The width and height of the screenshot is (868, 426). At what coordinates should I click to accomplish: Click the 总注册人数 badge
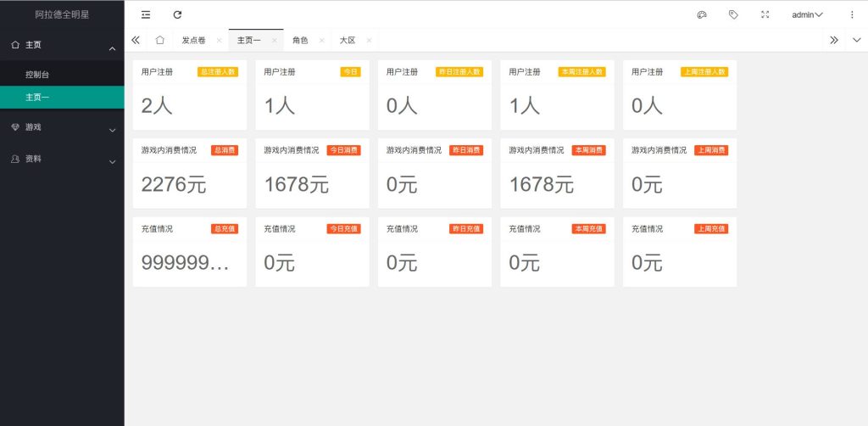[x=218, y=72]
